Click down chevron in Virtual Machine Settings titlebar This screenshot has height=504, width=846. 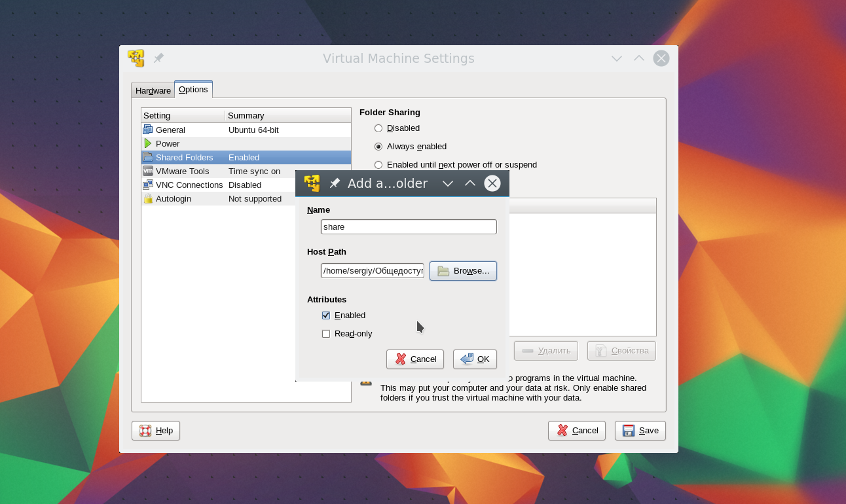(617, 58)
